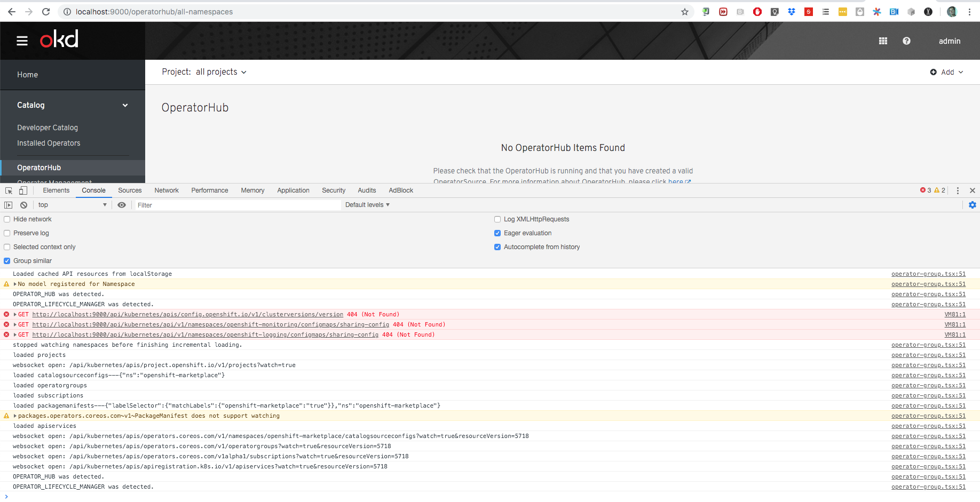Open the OKD navigation hamburger menu
Screen dimensions: 980x502
[x=22, y=41]
